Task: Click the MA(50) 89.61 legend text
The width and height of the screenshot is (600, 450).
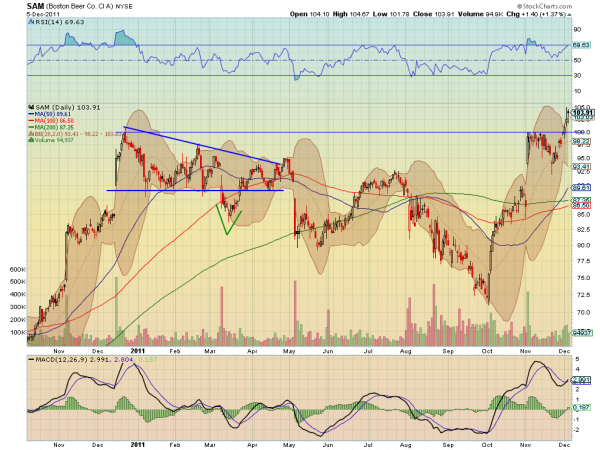Action: coord(52,114)
